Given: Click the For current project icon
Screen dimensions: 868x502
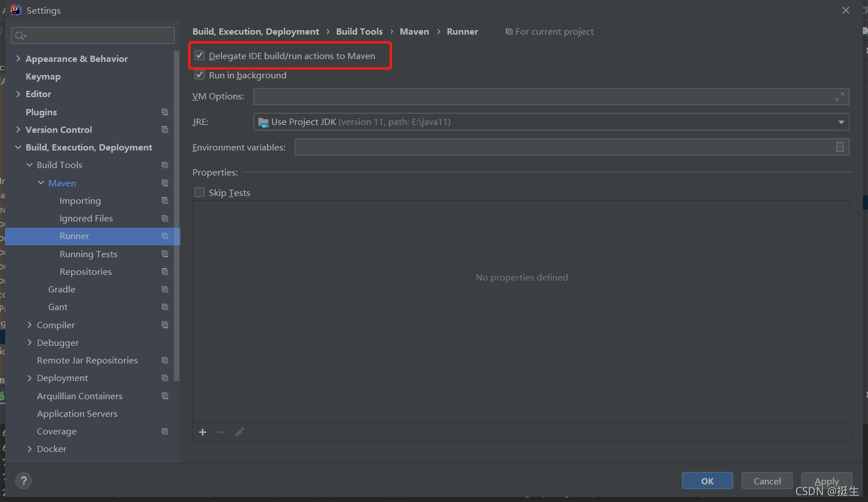Looking at the screenshot, I should click(x=509, y=32).
